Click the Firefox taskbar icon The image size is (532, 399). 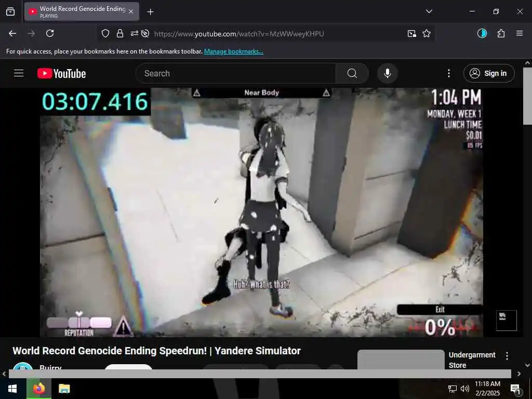tap(39, 389)
